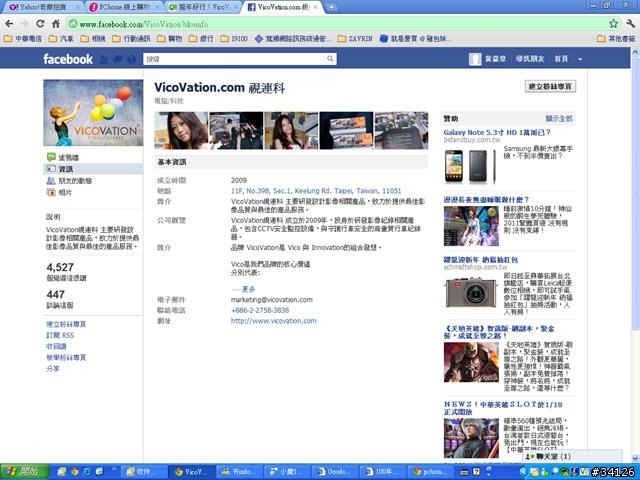Click the Windows Start button

[x=25, y=472]
